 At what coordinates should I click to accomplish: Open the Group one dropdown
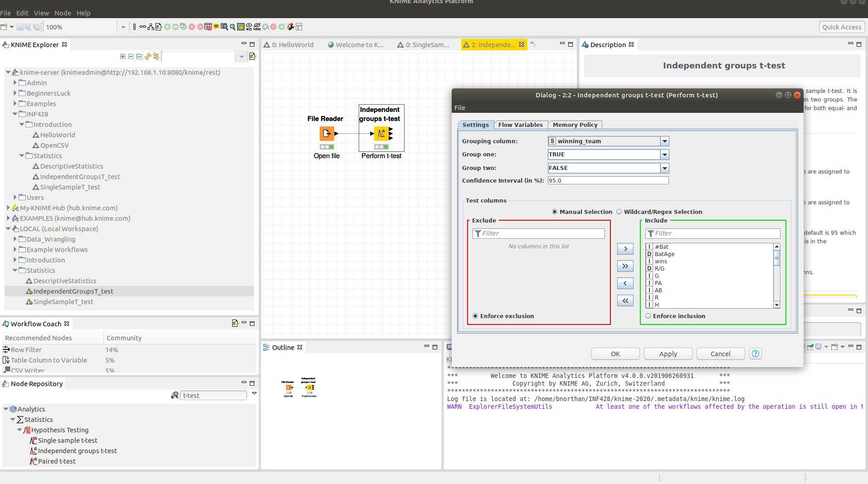(x=664, y=155)
